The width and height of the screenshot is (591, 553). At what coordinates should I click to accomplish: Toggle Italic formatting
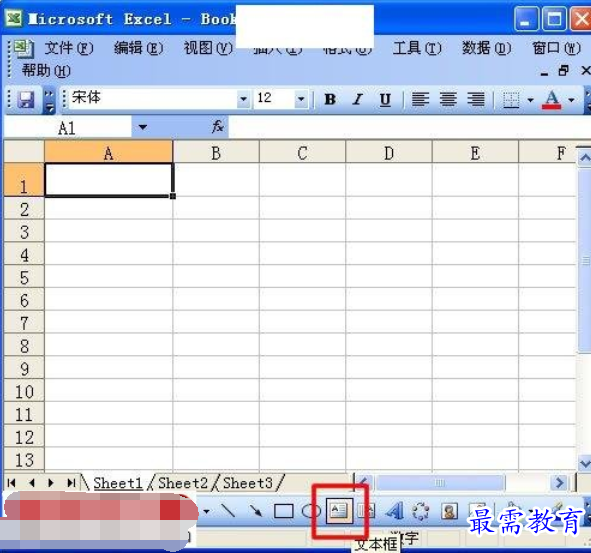[357, 100]
